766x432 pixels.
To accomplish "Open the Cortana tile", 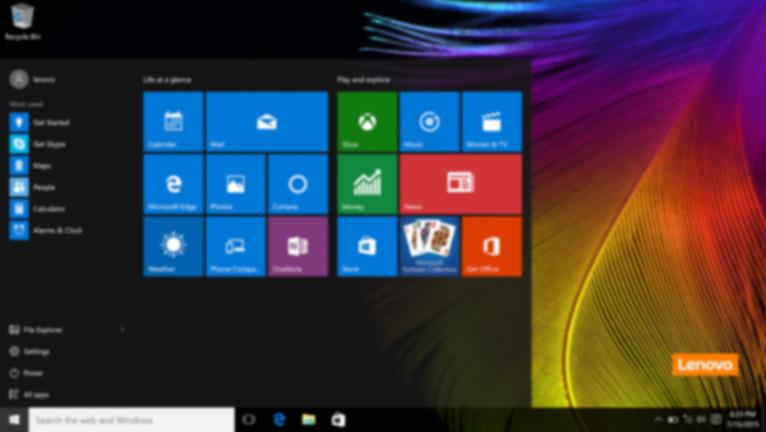I will 298,184.
